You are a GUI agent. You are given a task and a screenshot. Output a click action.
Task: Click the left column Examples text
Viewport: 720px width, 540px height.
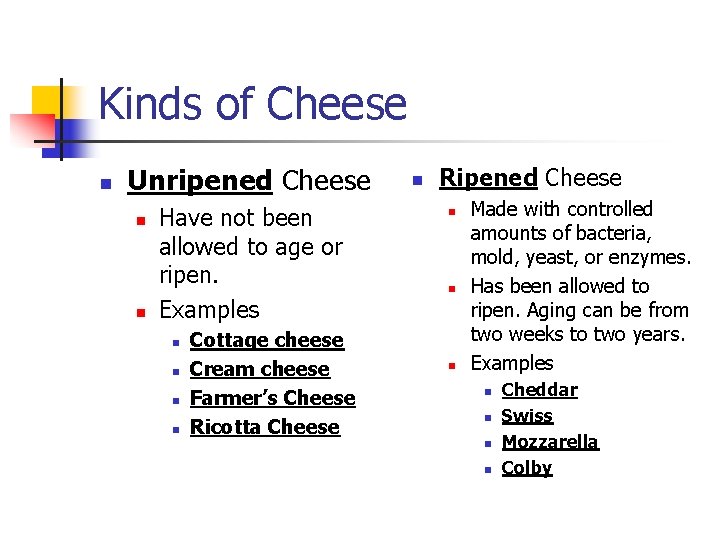click(x=209, y=310)
